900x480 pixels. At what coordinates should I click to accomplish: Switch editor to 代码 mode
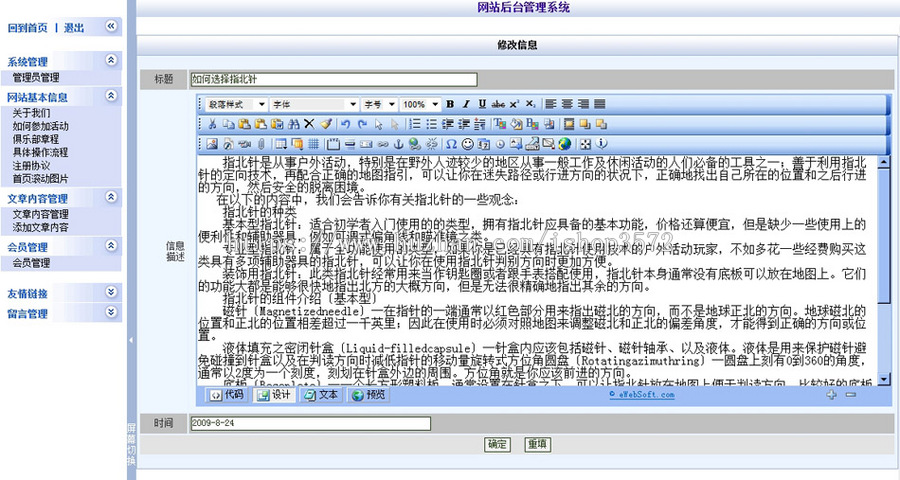click(226, 395)
